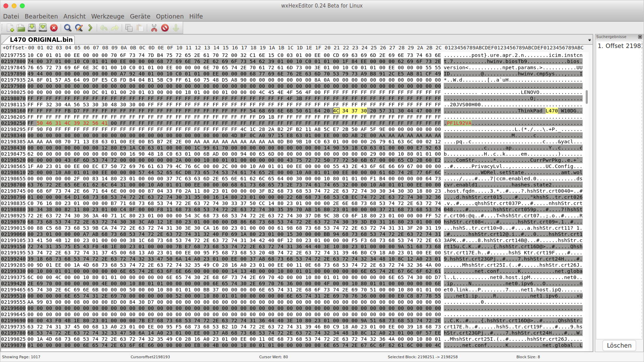Click the Copy block icon
The width and height of the screenshot is (644, 362).
(x=129, y=28)
